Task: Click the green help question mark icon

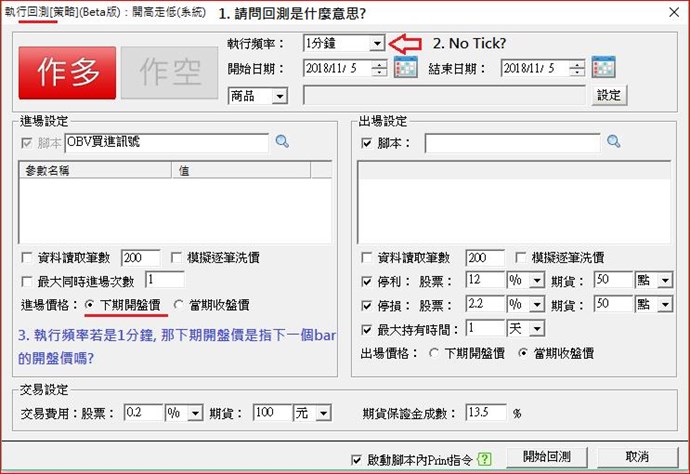Action: 485,459
